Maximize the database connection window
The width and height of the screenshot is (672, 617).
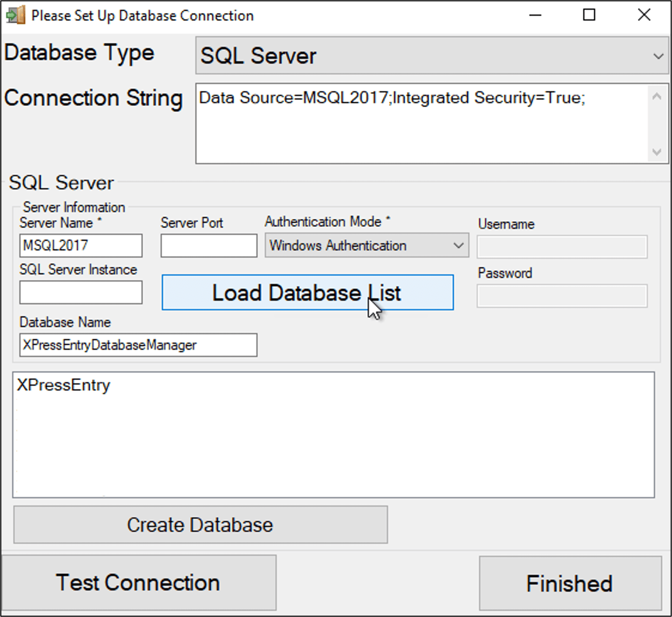tap(589, 15)
